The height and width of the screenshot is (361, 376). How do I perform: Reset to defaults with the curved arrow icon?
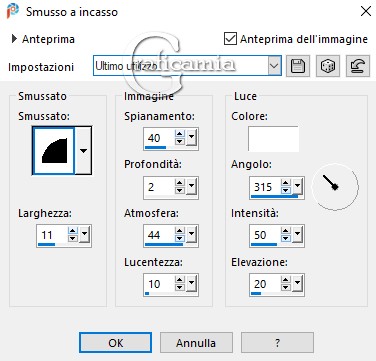click(x=358, y=66)
